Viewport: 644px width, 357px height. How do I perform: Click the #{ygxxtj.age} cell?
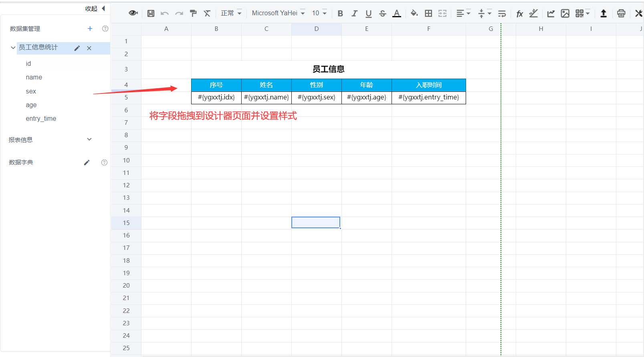(367, 97)
